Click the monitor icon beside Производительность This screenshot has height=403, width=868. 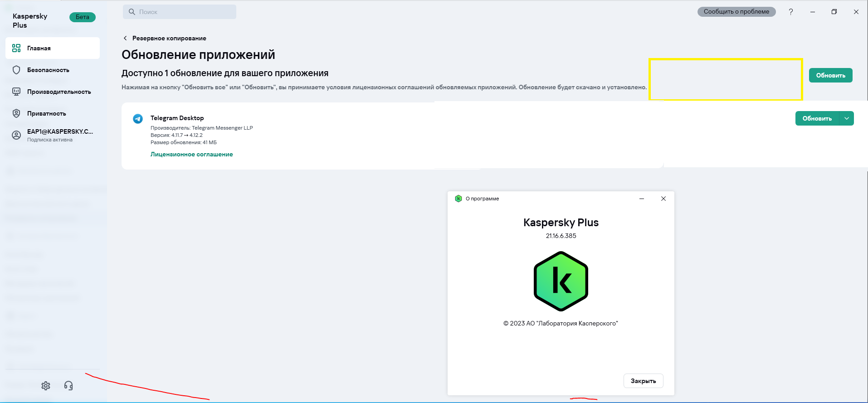tap(16, 92)
